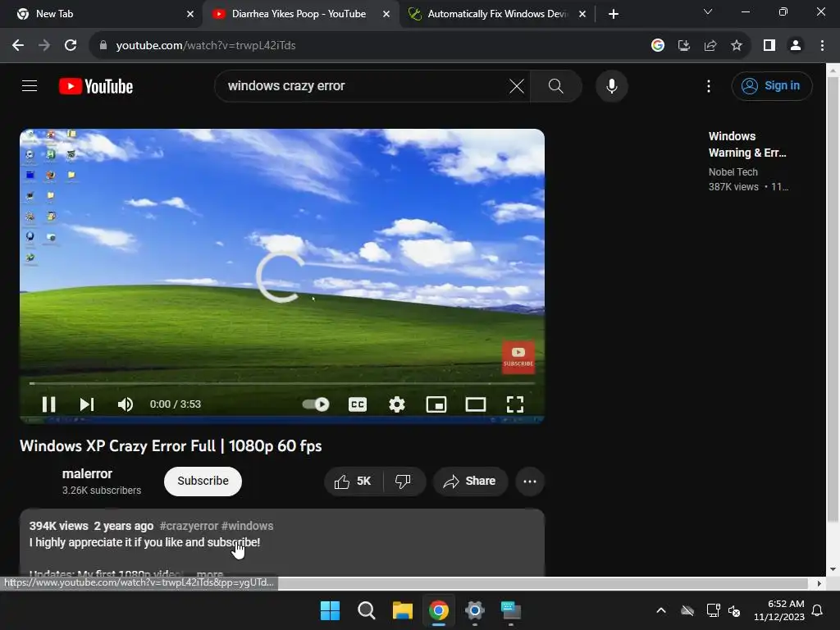Open more actions ellipsis beside Share
Viewport: 840px width, 630px height.
coord(530,481)
